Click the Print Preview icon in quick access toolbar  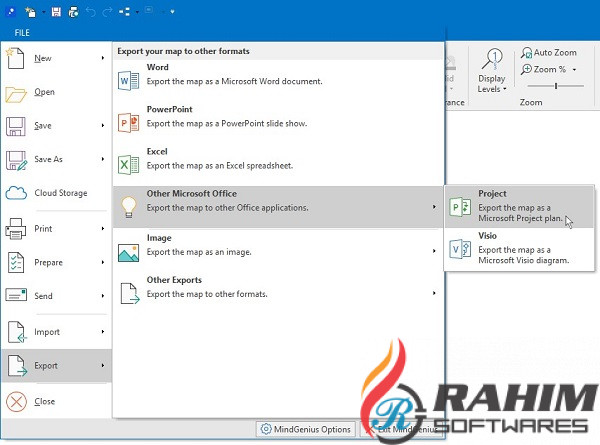pyautogui.click(x=73, y=12)
